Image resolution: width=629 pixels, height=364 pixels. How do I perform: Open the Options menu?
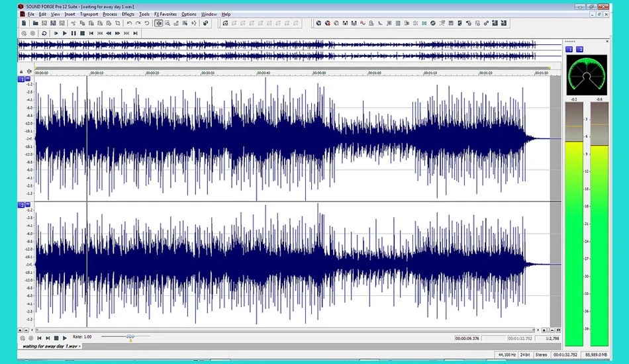tap(189, 14)
